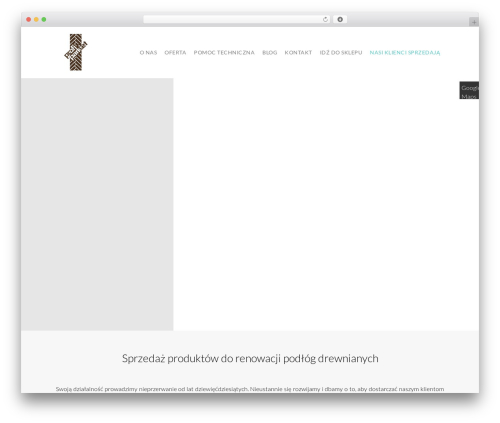The image size is (500, 423).
Task: Open the OFERTA menu item
Action: pos(175,53)
